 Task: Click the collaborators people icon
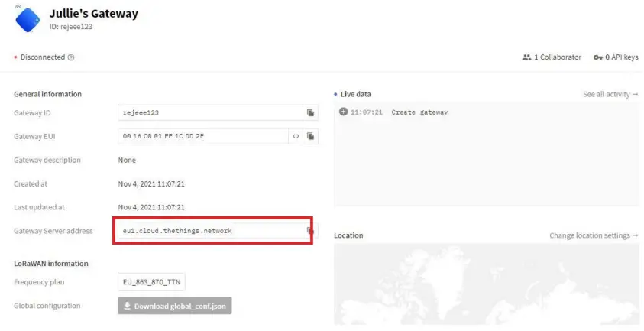(x=526, y=57)
